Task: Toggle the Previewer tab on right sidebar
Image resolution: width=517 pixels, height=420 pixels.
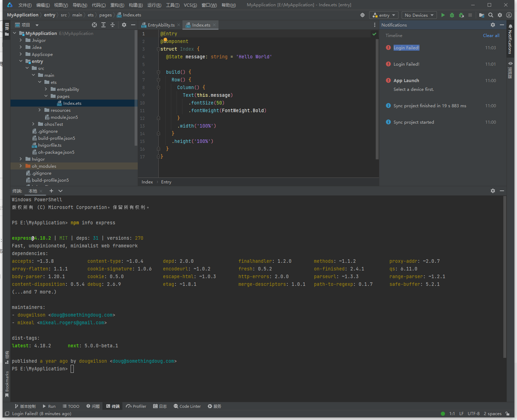Action: click(x=510, y=70)
